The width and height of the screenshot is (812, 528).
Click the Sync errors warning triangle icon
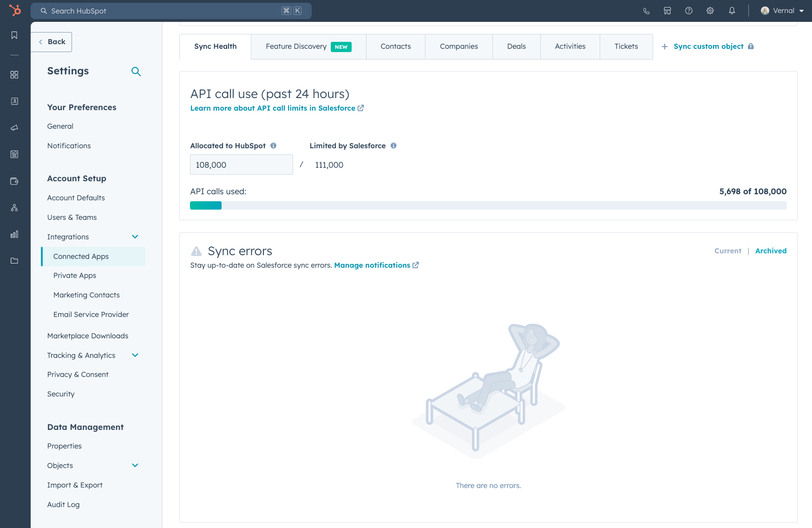coord(196,251)
